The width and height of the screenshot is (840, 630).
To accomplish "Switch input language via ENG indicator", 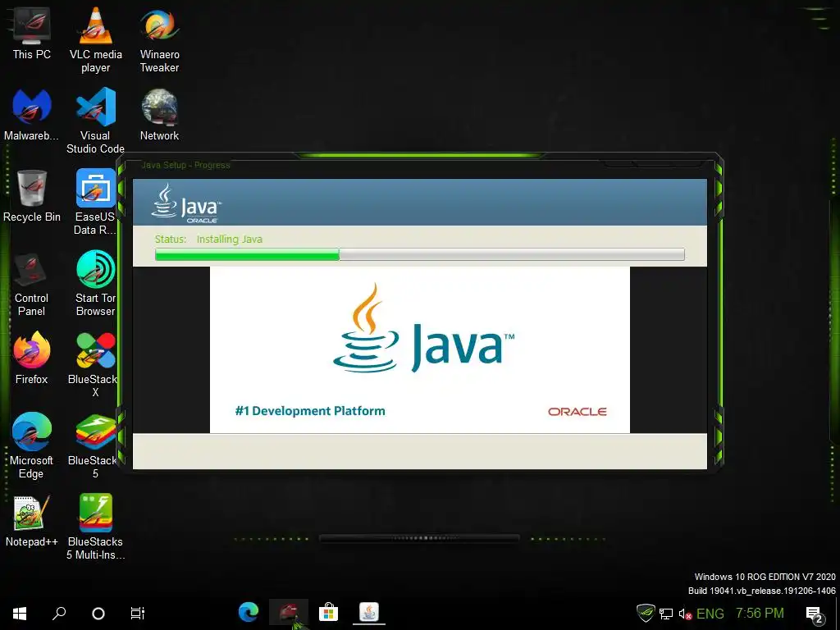I will [x=710, y=614].
